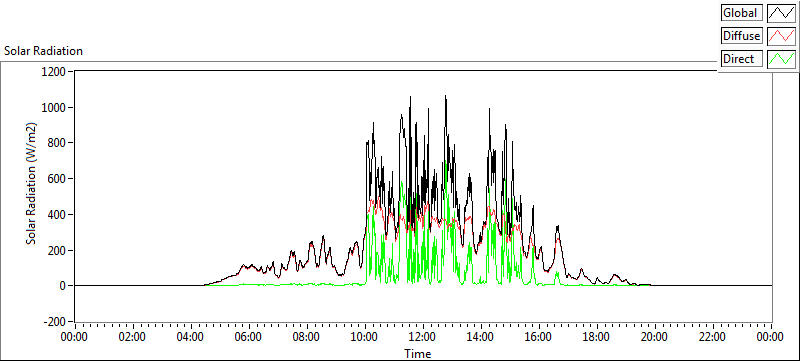Click the 08:00 time axis label
The image size is (800, 361).
pos(307,337)
